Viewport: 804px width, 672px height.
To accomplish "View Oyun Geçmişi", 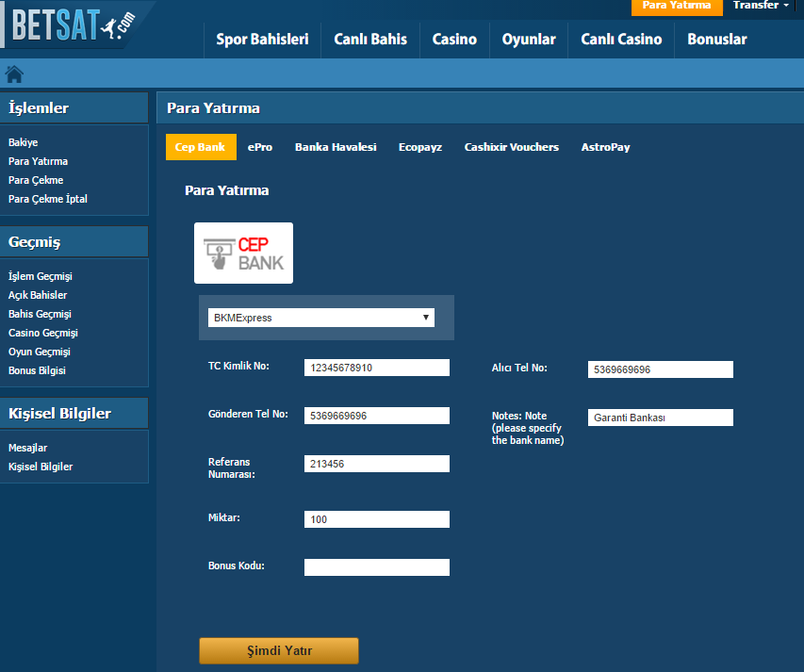I will point(39,352).
